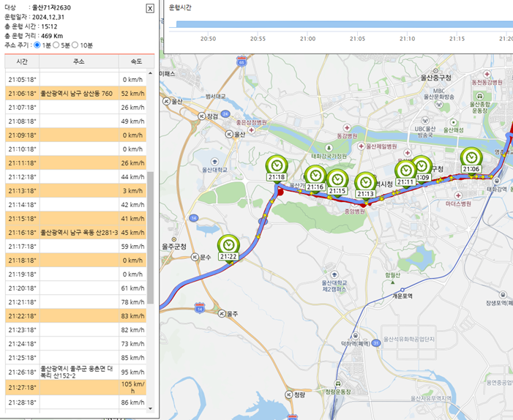Screen dimensions: 513x420
Task: Click the 21:22 clock marker on map
Action: 229,246
